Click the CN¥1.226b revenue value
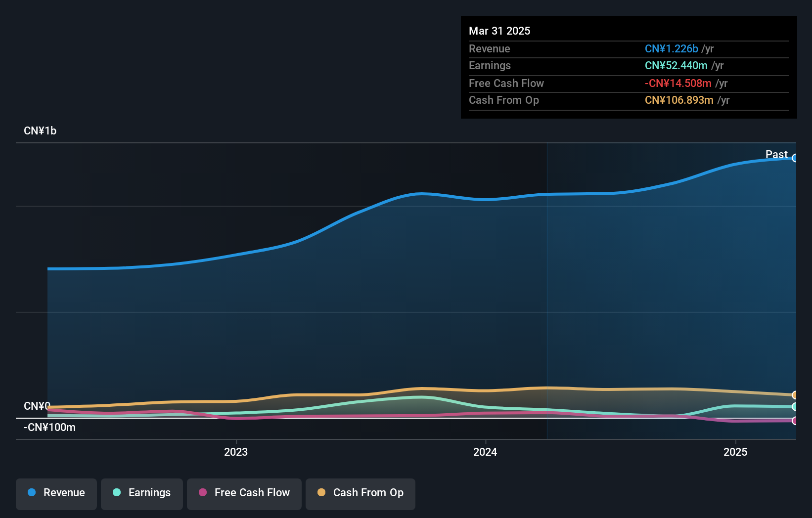 [x=672, y=48]
